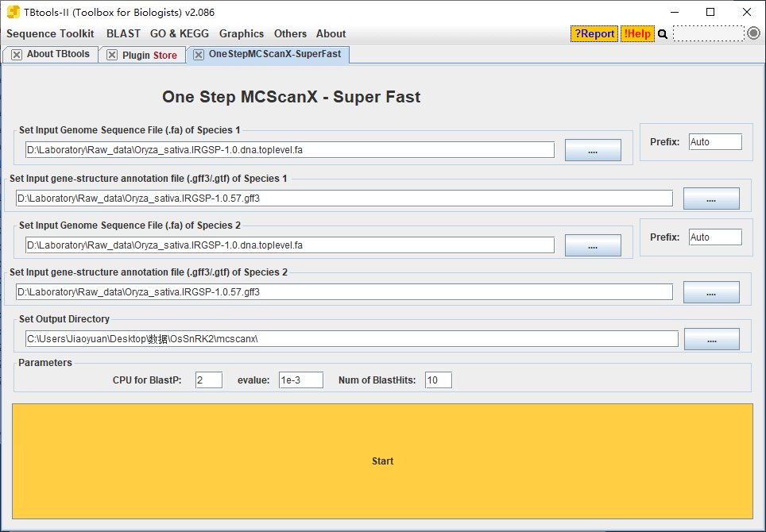
Task: Click the search magnifier icon
Action: pyautogui.click(x=663, y=34)
